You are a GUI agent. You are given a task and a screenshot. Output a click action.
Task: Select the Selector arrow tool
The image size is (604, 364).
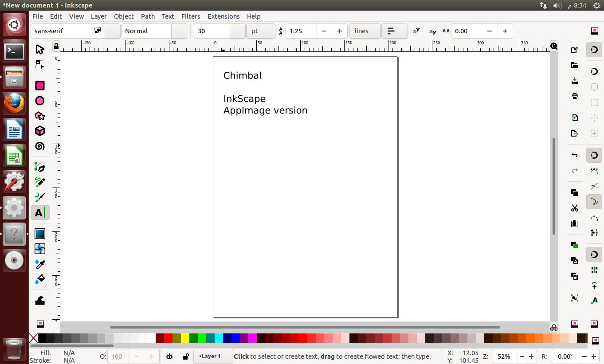coord(40,49)
